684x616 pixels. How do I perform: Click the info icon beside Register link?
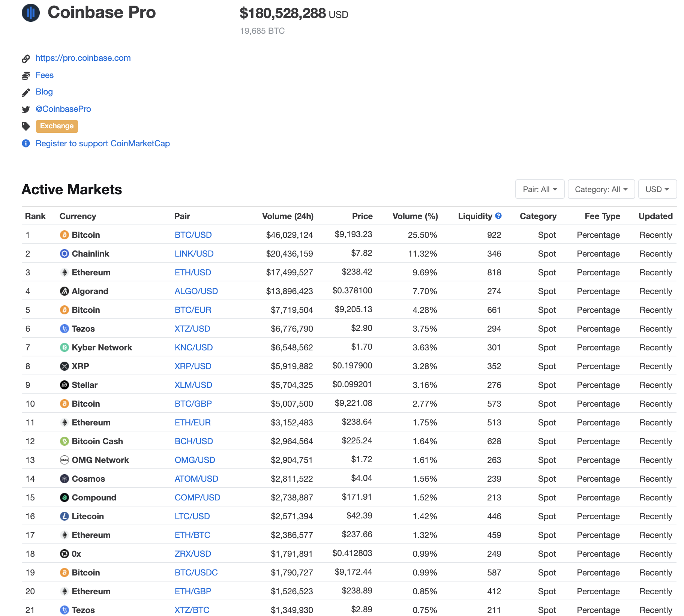point(26,143)
